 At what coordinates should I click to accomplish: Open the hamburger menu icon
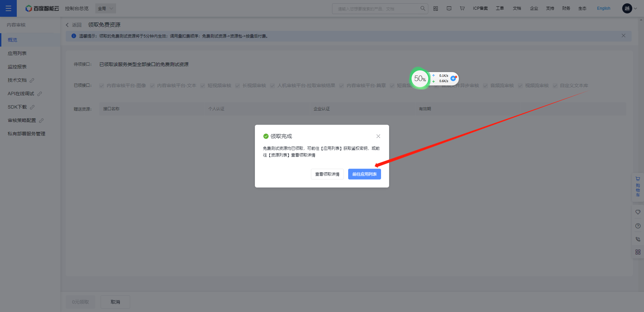[x=8, y=8]
